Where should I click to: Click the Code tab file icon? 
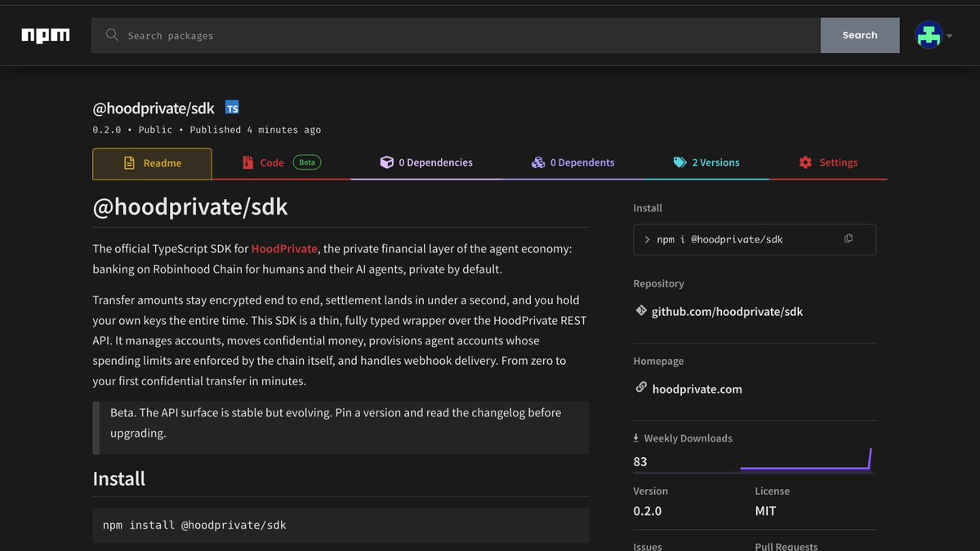click(247, 162)
